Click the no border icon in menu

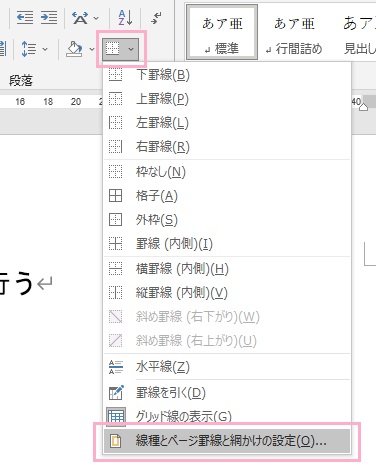click(x=115, y=172)
